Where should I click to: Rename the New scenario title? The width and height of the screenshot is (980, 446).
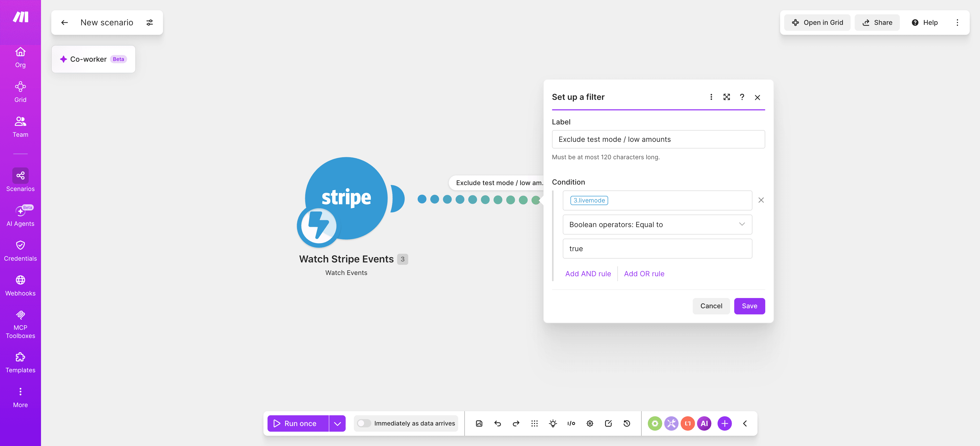pos(107,23)
